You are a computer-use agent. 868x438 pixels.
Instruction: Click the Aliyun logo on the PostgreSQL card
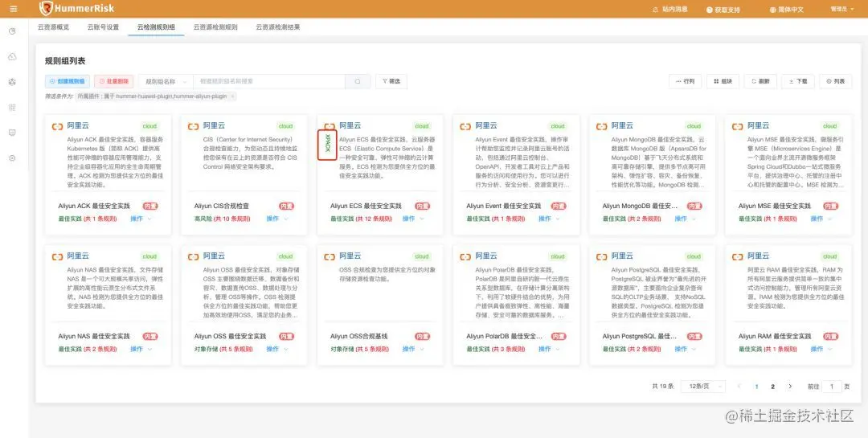click(x=602, y=257)
